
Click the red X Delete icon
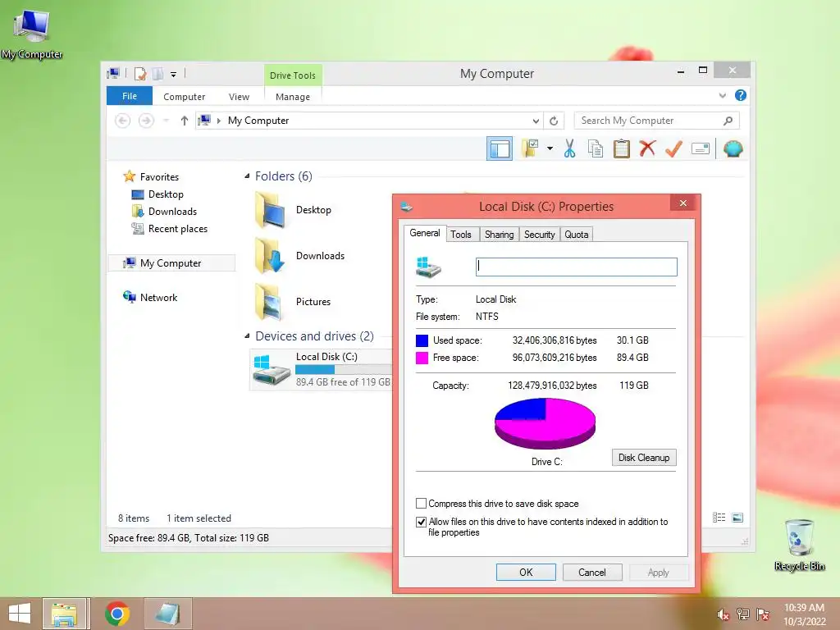(648, 148)
